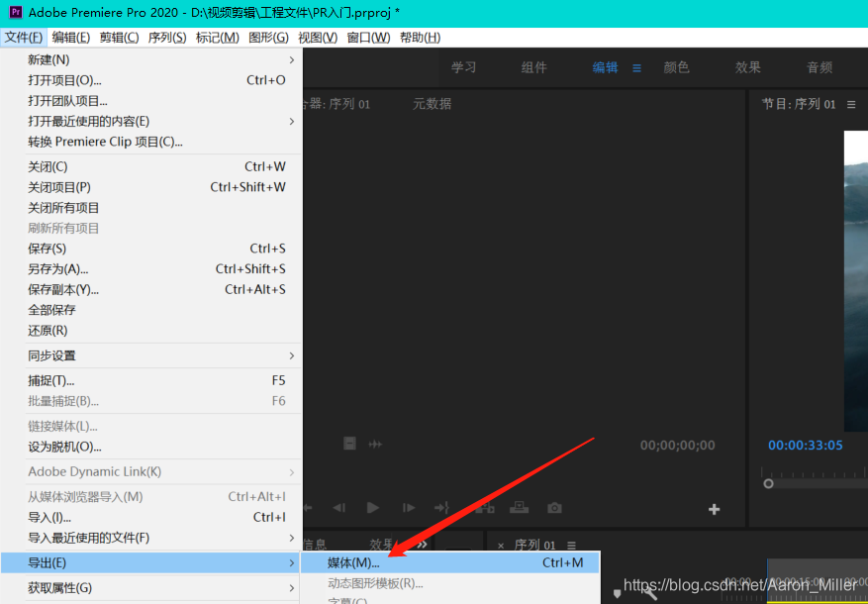Switch to the 音频 workspace tab

[x=820, y=67]
